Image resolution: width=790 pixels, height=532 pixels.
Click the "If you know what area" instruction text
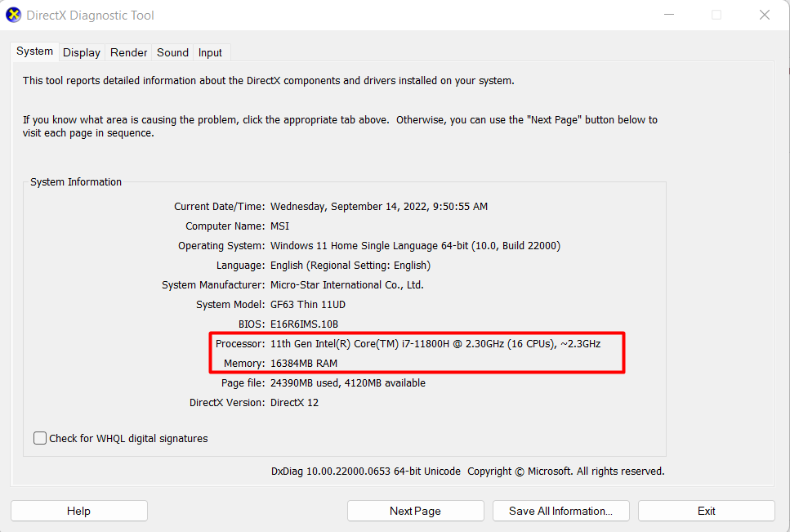point(340,127)
